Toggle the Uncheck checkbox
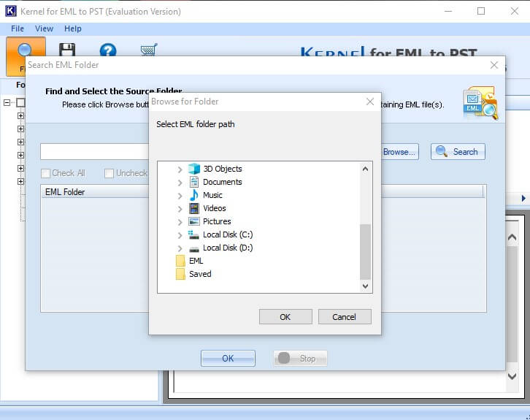Image resolution: width=530 pixels, height=420 pixels. point(109,174)
